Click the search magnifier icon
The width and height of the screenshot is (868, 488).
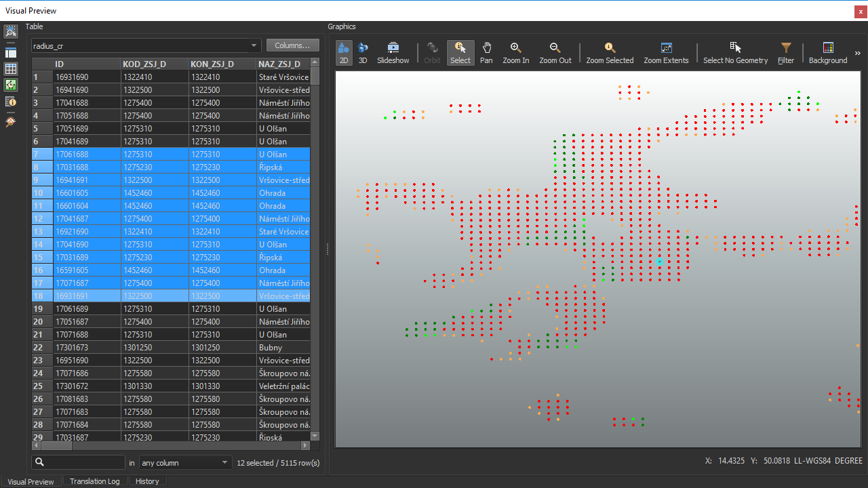coord(39,462)
